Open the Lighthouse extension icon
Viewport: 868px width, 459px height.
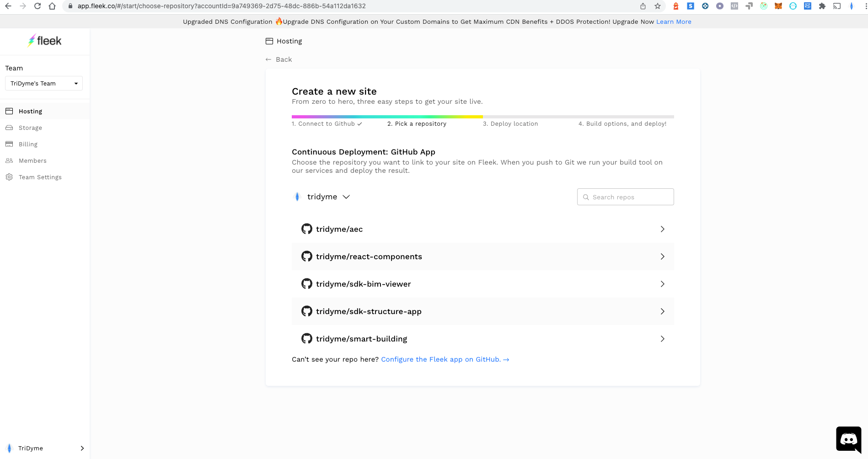click(x=676, y=6)
